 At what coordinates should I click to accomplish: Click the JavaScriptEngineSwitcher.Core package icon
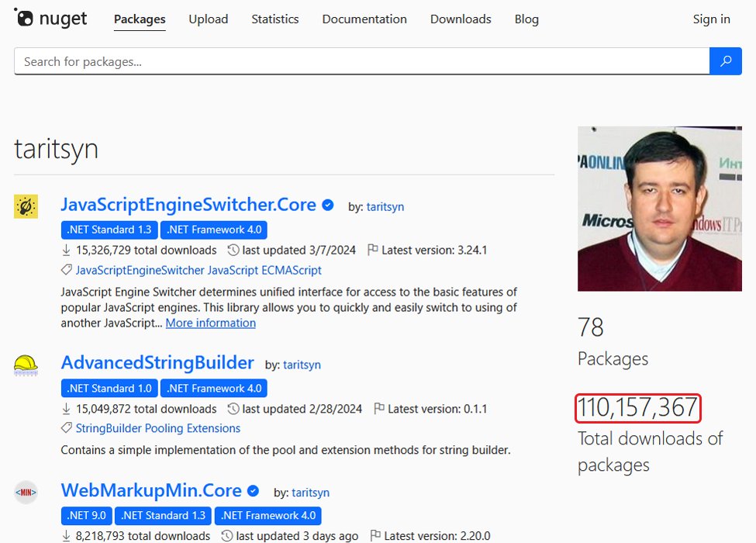26,208
